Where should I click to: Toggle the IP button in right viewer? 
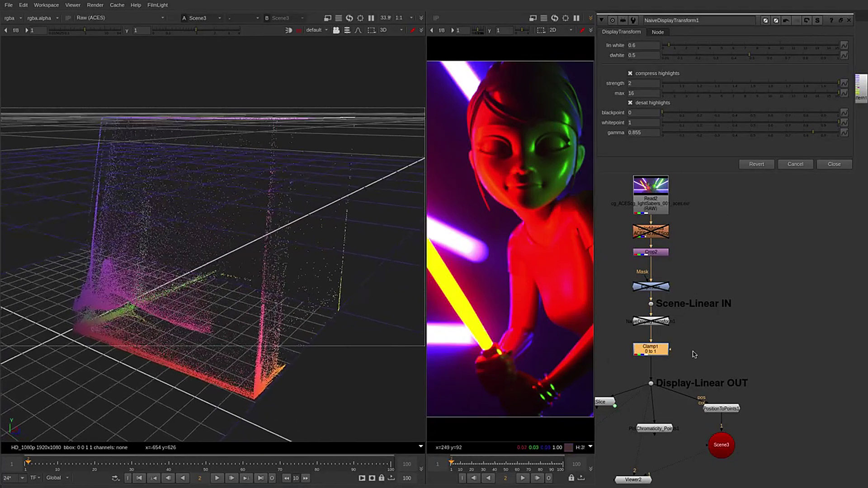pyautogui.click(x=436, y=18)
